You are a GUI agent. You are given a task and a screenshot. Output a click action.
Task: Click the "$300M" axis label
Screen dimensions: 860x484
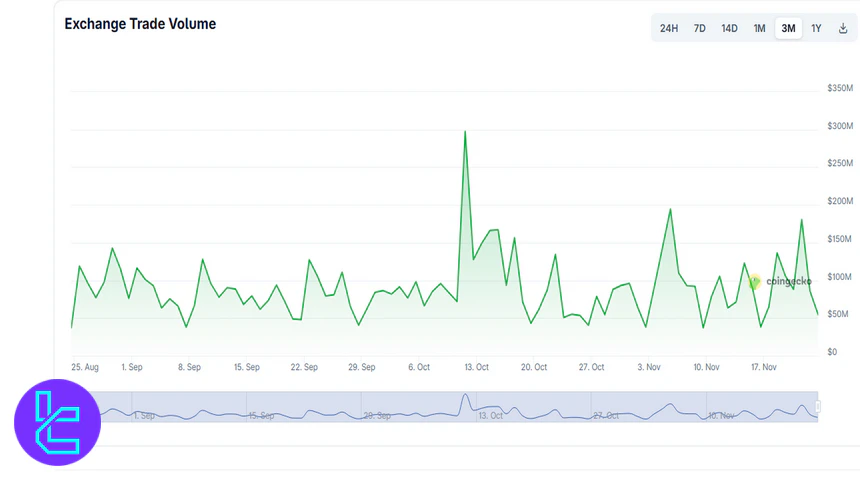tap(840, 126)
